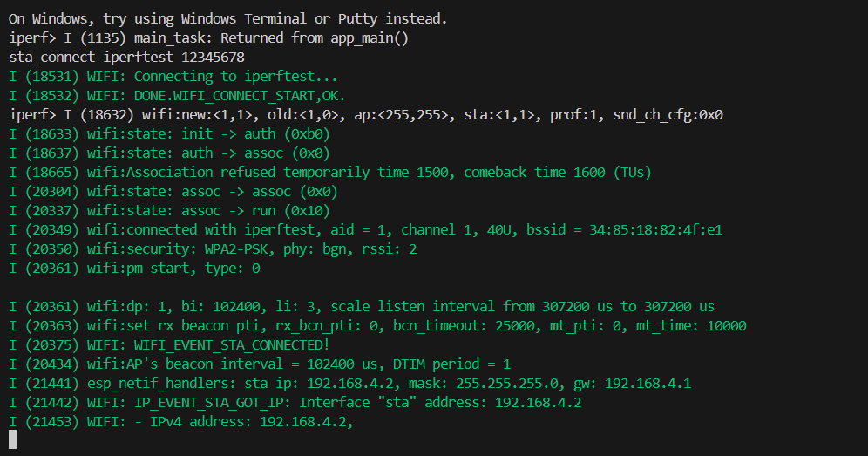This screenshot has height=456, width=868.
Task: Click the terminal cursor block at the bottom
Action: 13,440
